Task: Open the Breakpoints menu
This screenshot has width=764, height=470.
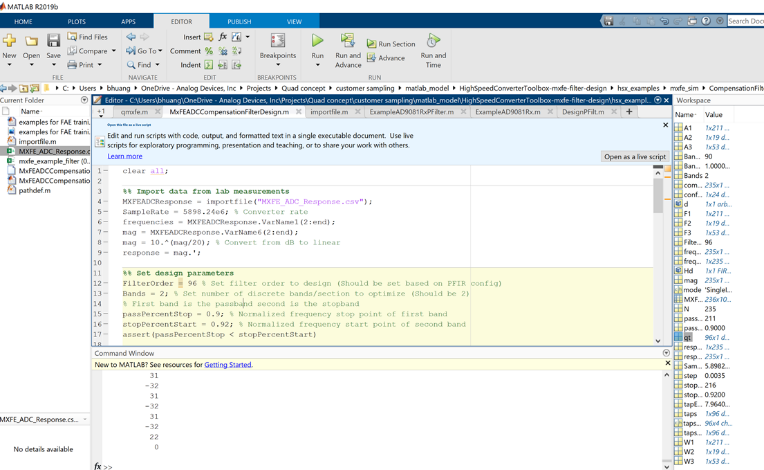Action: click(x=278, y=50)
